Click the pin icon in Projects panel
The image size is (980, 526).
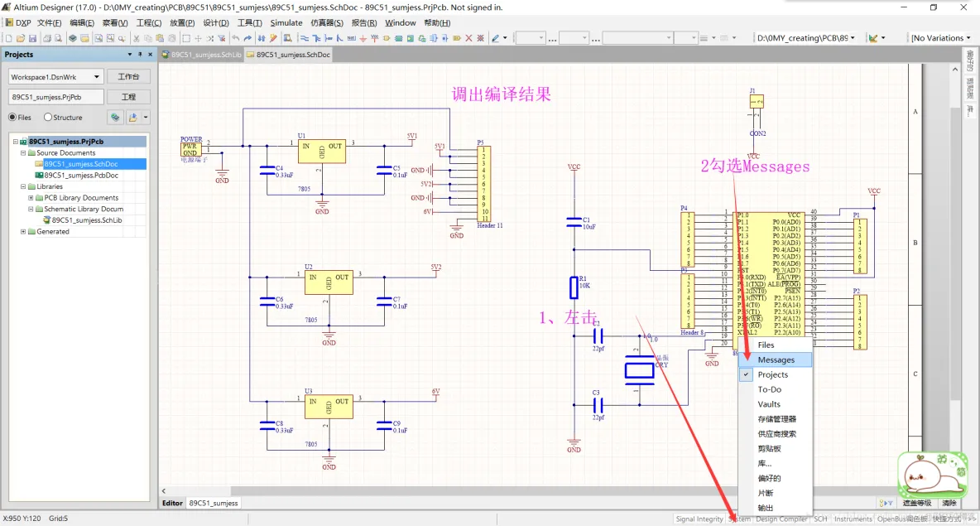[x=140, y=55]
